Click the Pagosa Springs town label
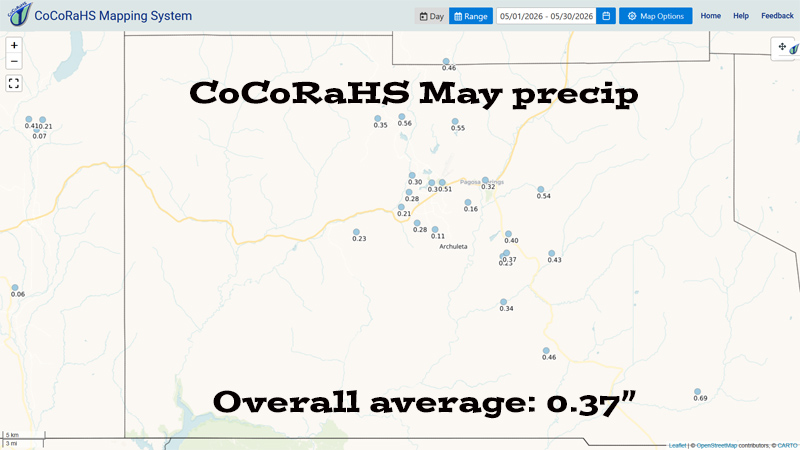This screenshot has height=450, width=800. click(x=482, y=182)
